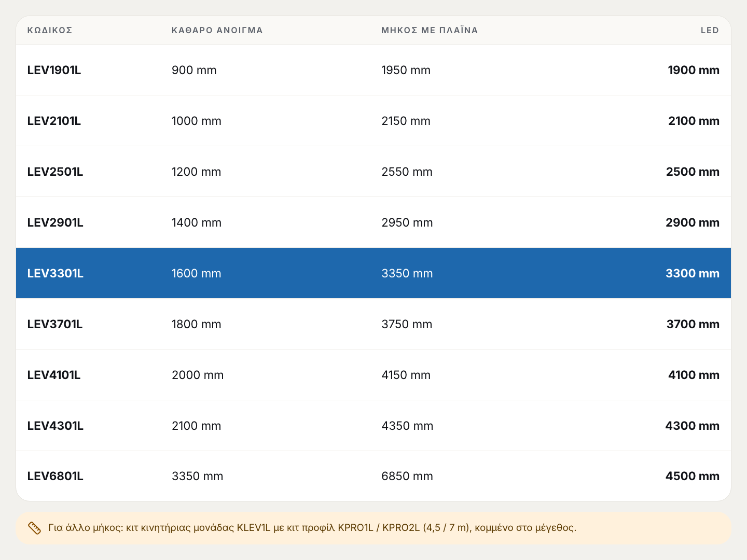Click the 6850 mm length value
Image resolution: width=747 pixels, height=560 pixels.
click(407, 476)
